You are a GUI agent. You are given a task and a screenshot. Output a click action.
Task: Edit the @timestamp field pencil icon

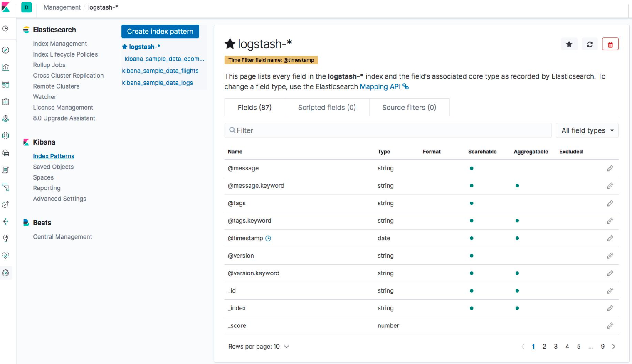click(610, 238)
